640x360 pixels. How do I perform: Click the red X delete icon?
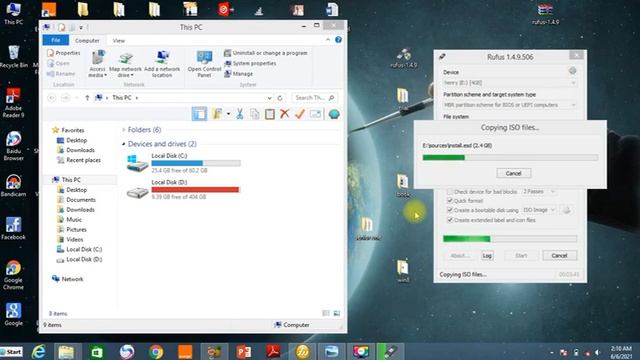[x=284, y=114]
